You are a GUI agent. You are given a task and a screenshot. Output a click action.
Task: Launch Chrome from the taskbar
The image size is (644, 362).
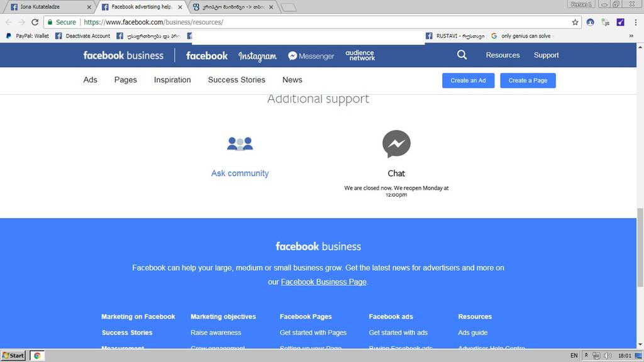(37, 356)
